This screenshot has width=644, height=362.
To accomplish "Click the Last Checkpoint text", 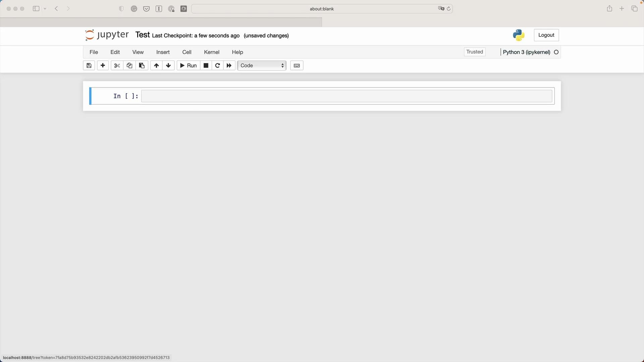I will tap(196, 36).
